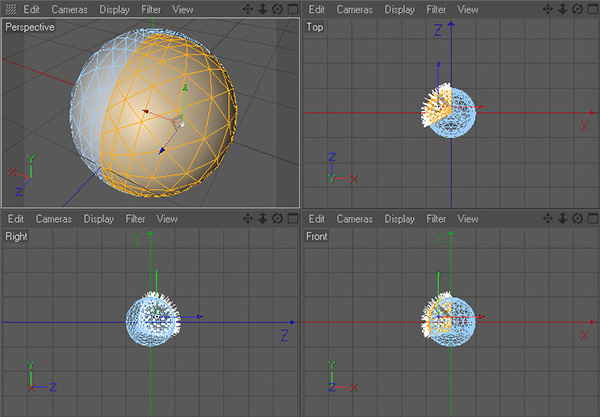600x417 pixels.
Task: Open the Display menu in Perspective viewport
Action: click(114, 10)
